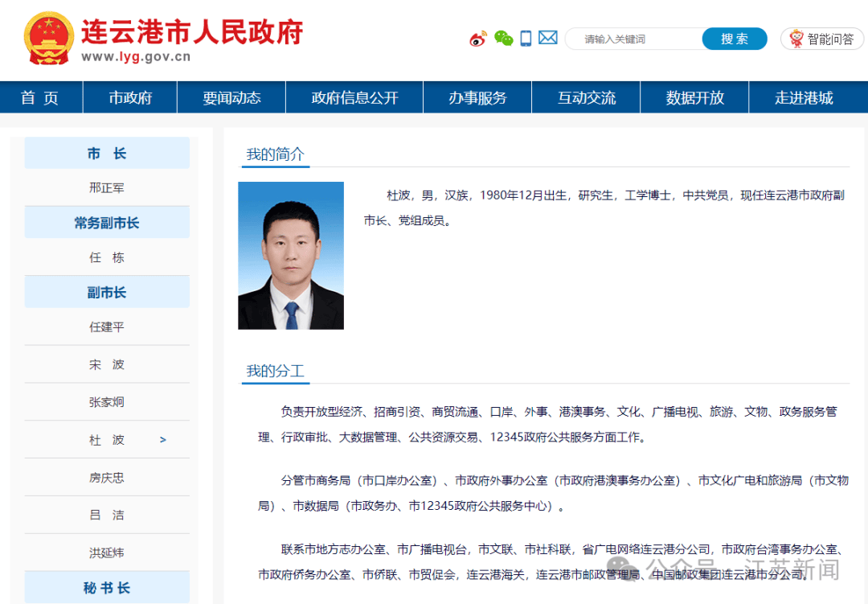This screenshot has width=868, height=604.
Task: Select 吕 洁 in the sidebar
Action: [107, 515]
